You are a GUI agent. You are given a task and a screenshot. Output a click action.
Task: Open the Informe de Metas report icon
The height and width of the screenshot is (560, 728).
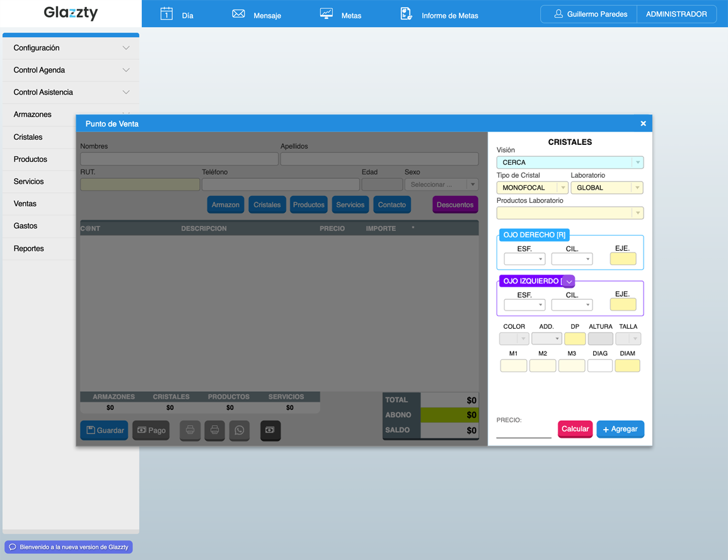pos(406,13)
